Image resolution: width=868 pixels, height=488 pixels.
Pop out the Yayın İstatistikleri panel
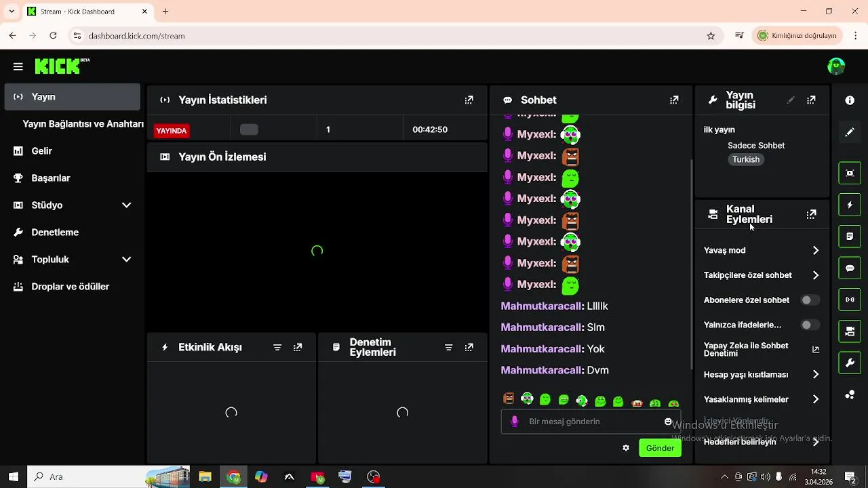click(469, 100)
